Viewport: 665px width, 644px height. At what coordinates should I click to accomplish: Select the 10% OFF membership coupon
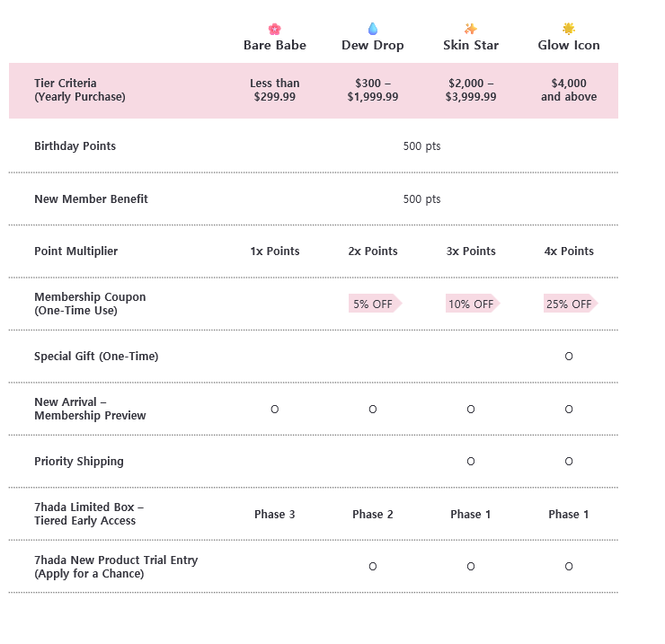coord(472,304)
